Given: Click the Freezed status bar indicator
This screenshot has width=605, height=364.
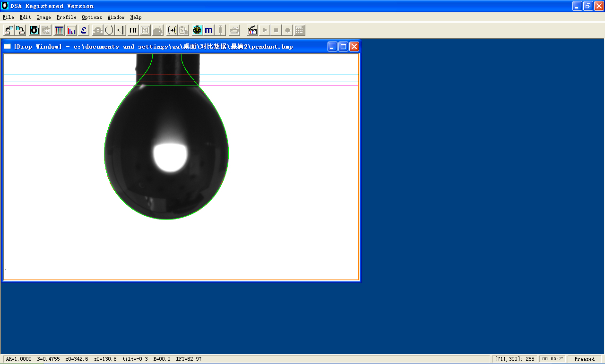Looking at the screenshot, I should [x=584, y=359].
